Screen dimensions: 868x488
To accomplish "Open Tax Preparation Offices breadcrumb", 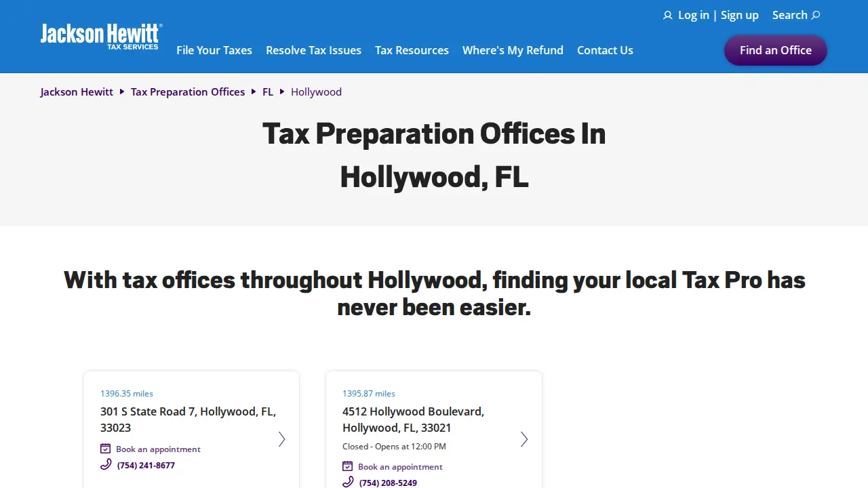I will pyautogui.click(x=188, y=91).
